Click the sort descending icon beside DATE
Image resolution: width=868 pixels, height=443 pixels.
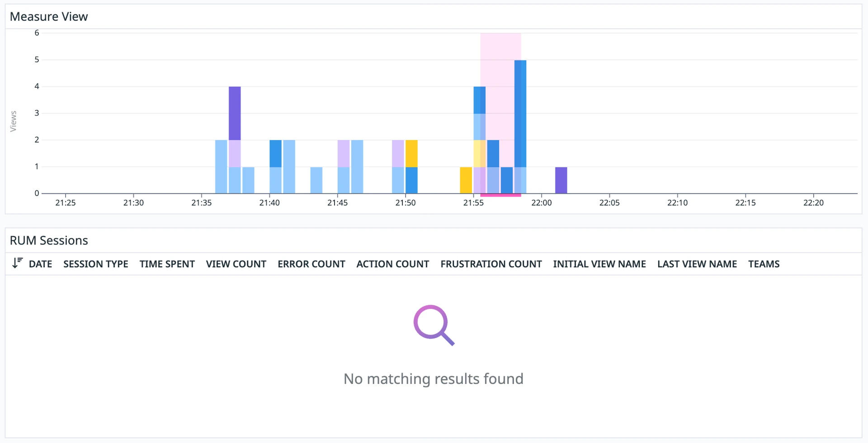click(17, 263)
